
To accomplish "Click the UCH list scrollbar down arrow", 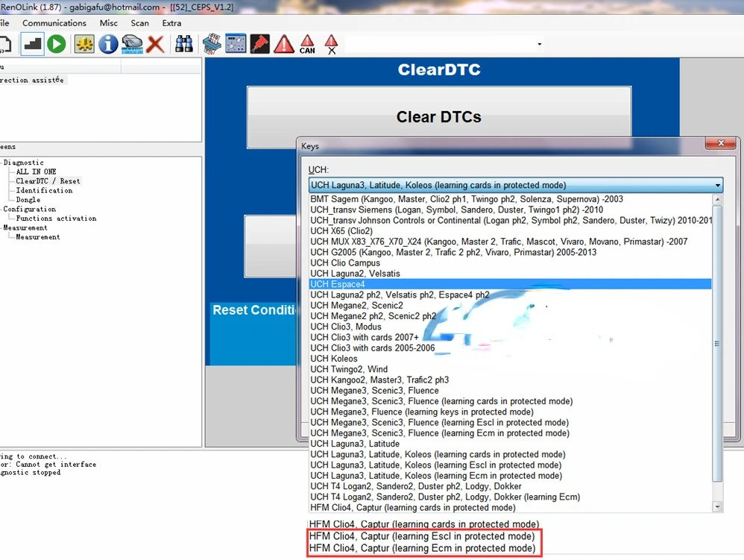I will click(x=717, y=507).
